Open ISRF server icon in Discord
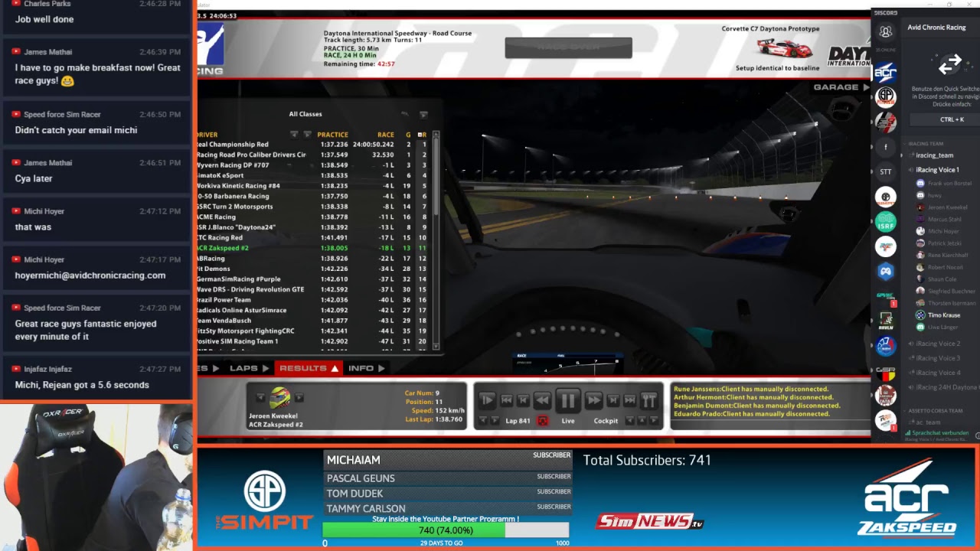Image resolution: width=980 pixels, height=551 pixels. (886, 222)
